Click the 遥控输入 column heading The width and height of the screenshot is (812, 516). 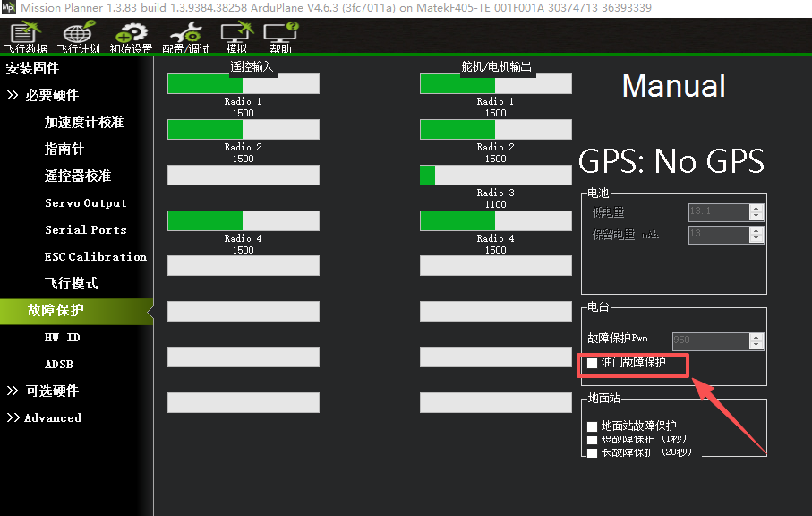pos(252,67)
